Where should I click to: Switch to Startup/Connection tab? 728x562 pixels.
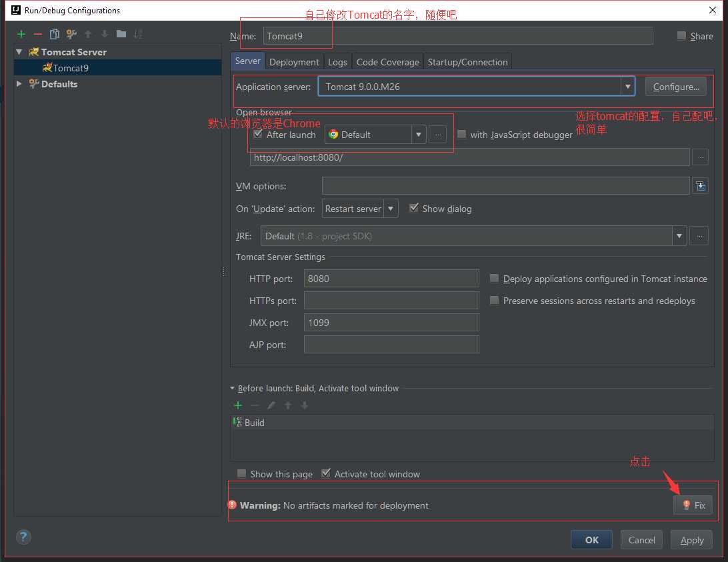click(x=467, y=62)
